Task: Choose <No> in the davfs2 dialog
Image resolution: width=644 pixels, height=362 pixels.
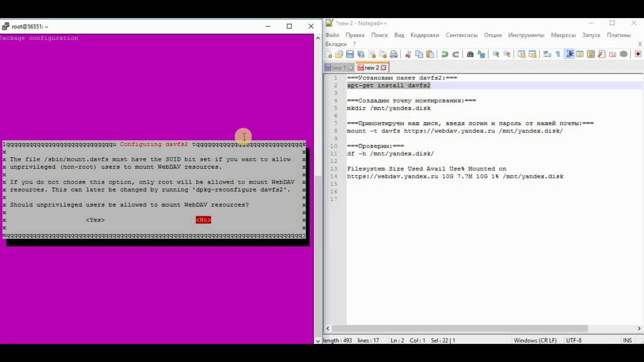Action: (203, 220)
